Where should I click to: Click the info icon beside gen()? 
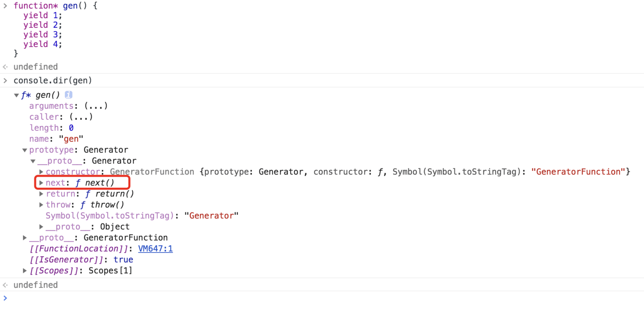(x=68, y=95)
